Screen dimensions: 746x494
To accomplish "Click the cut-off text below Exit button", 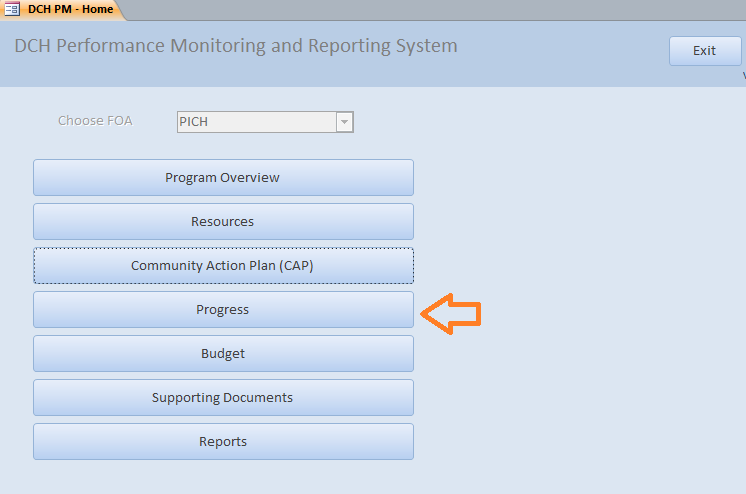I will point(743,76).
